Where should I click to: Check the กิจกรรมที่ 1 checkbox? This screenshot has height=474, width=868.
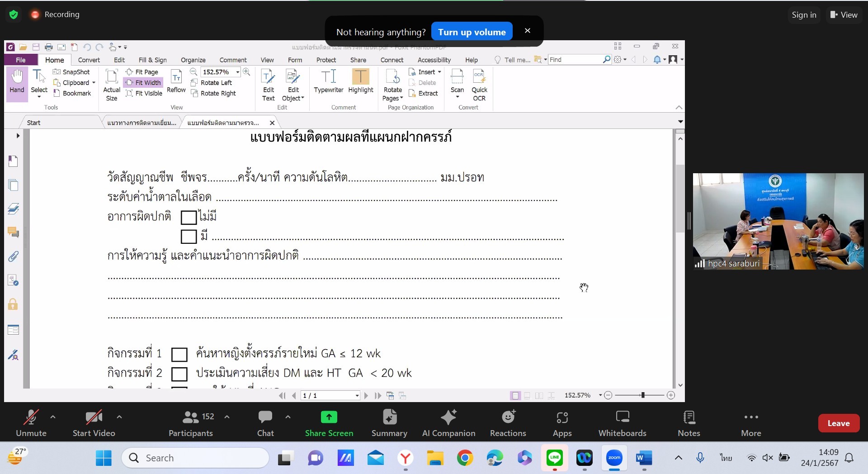[179, 355]
